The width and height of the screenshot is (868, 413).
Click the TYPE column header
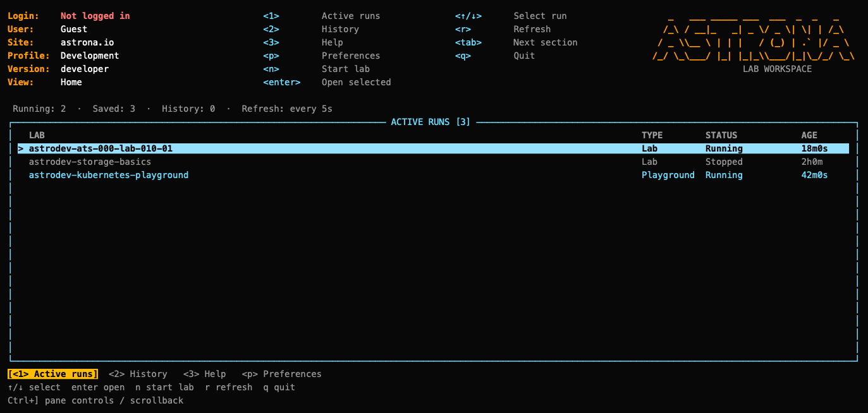[x=652, y=135]
